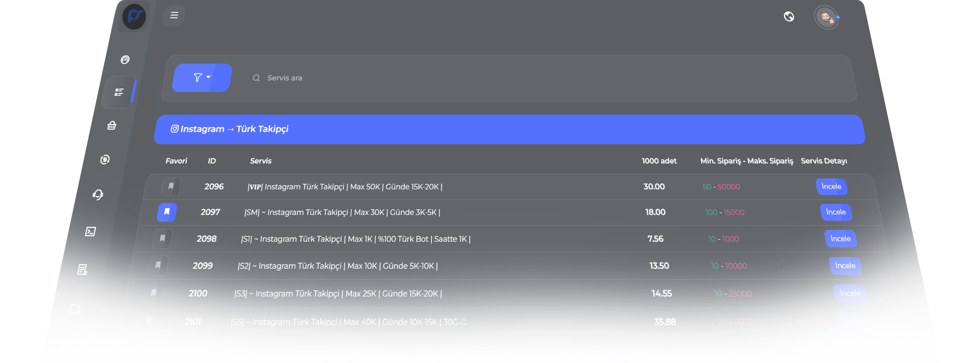Open the support headset icon

pyautogui.click(x=98, y=195)
